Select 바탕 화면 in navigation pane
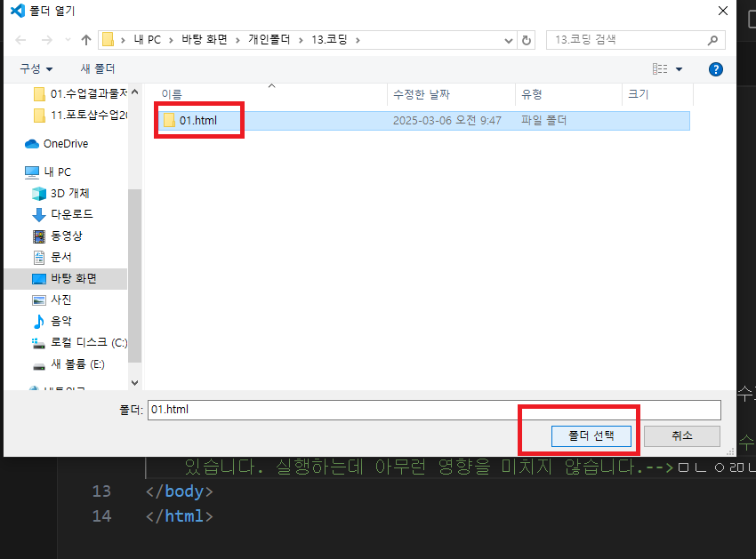Image resolution: width=756 pixels, height=559 pixels. tap(65, 278)
